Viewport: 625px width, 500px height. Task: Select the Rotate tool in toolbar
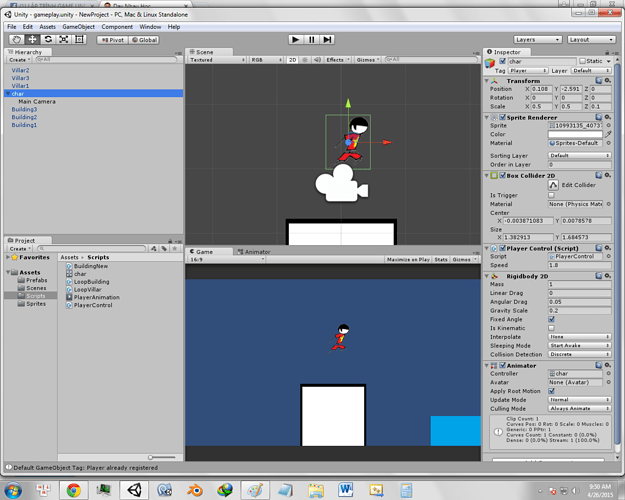[x=49, y=40]
